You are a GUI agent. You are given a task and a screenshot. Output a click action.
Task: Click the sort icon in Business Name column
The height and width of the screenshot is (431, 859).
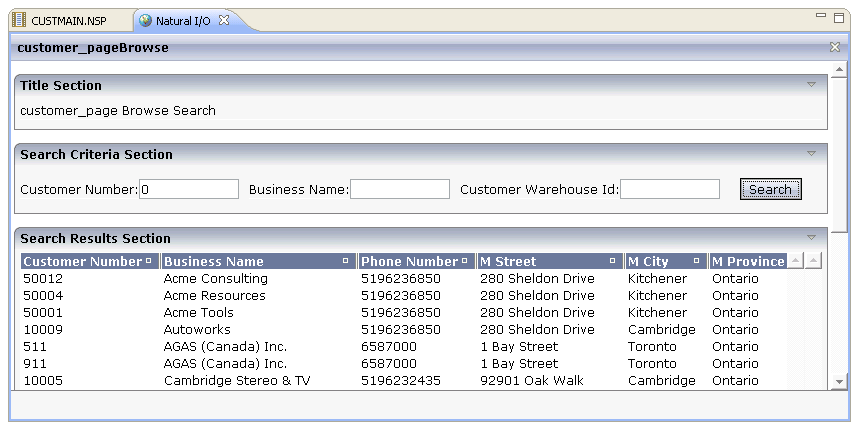pos(346,261)
